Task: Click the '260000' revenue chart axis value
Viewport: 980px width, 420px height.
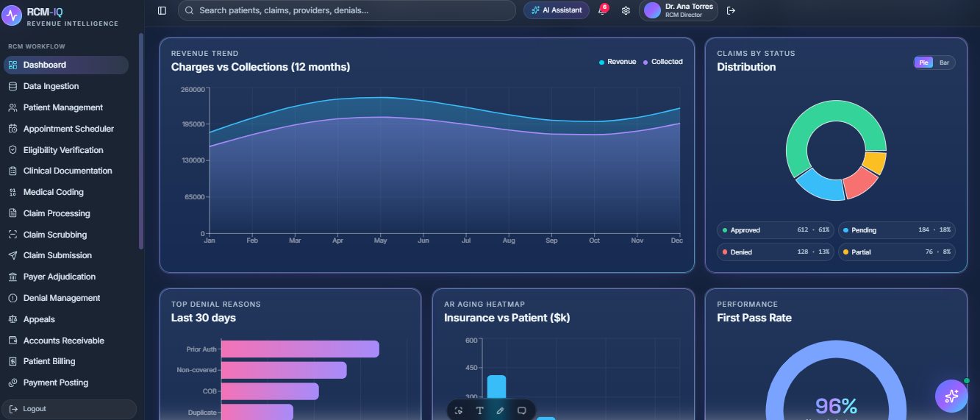Action: [x=193, y=90]
